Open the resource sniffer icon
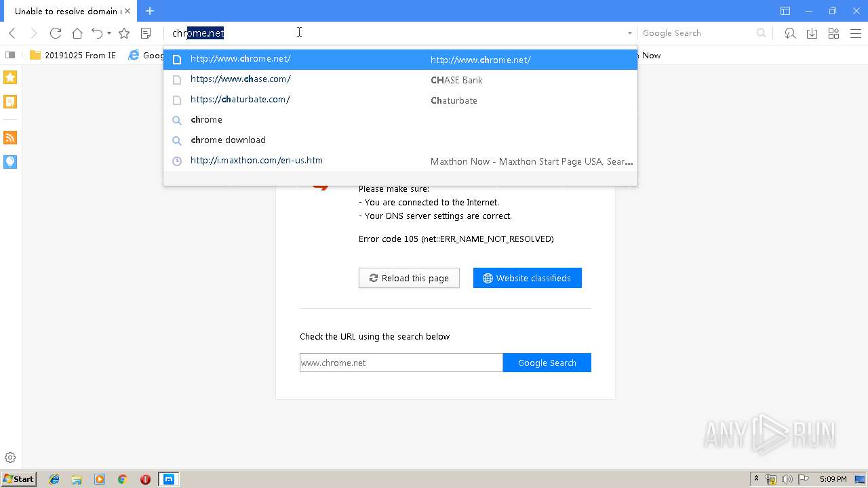The height and width of the screenshot is (488, 868). 790,33
